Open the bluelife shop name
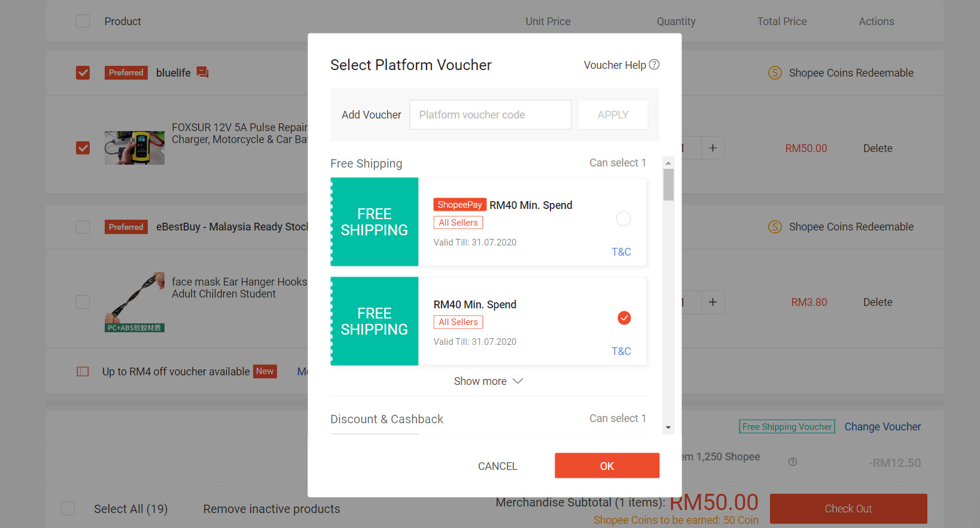 [174, 73]
